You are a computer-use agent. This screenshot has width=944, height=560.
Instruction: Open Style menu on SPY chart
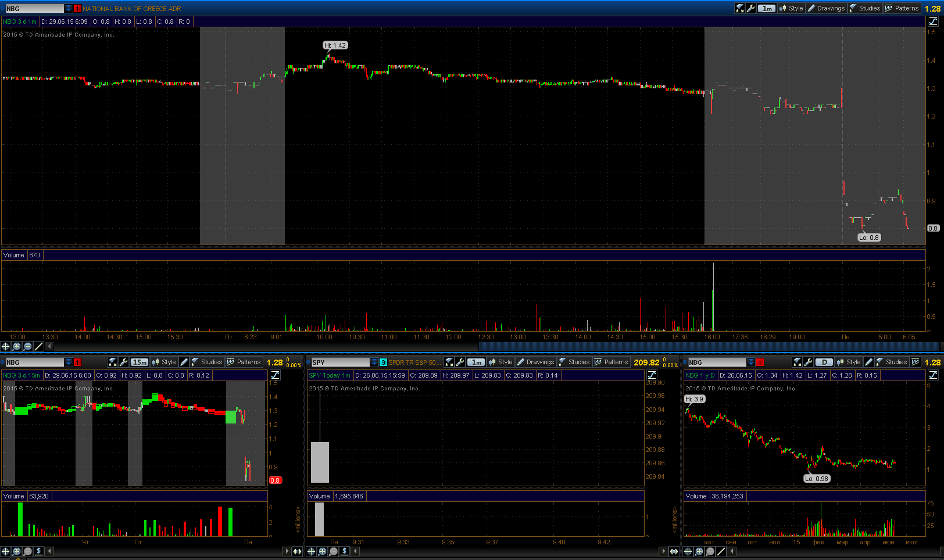point(500,362)
